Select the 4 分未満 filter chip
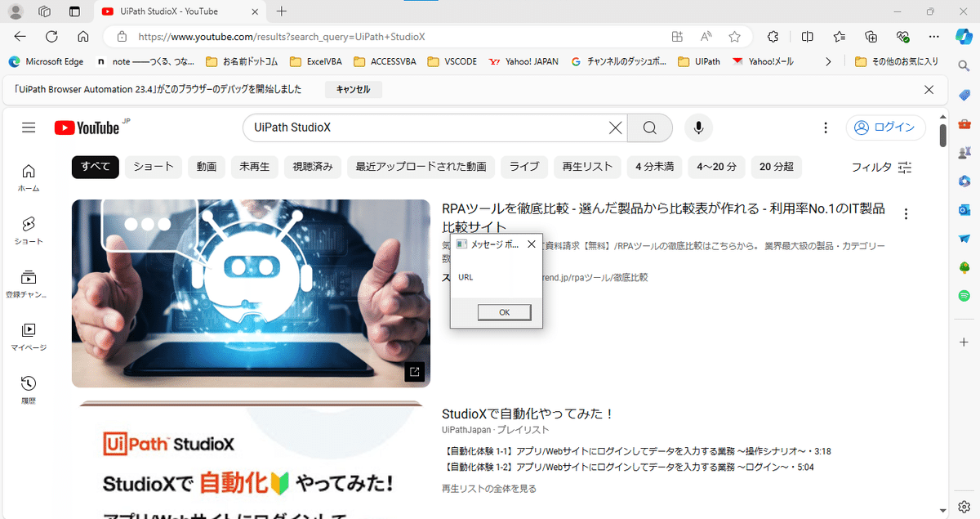 (654, 167)
